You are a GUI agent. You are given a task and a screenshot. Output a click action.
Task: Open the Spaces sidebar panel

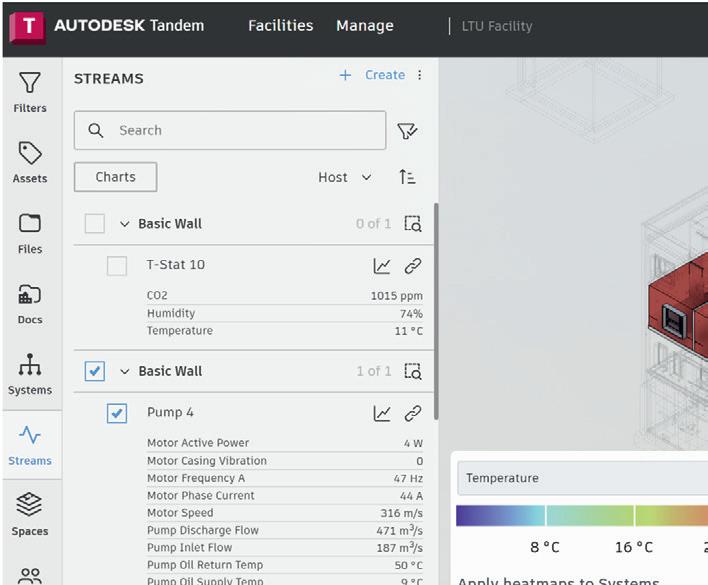point(30,515)
